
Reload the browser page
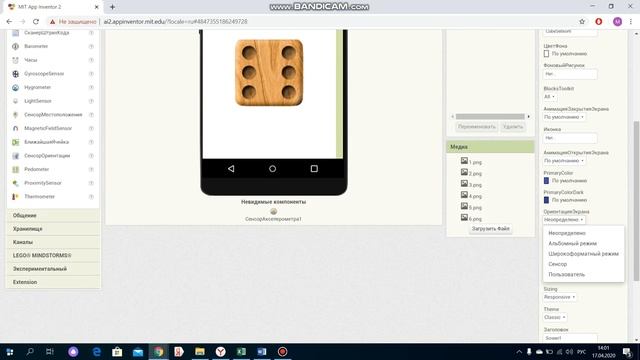pos(36,22)
